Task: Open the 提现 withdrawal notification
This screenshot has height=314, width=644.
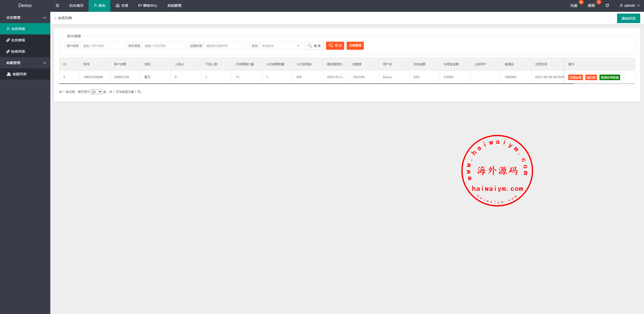Action: [591, 6]
